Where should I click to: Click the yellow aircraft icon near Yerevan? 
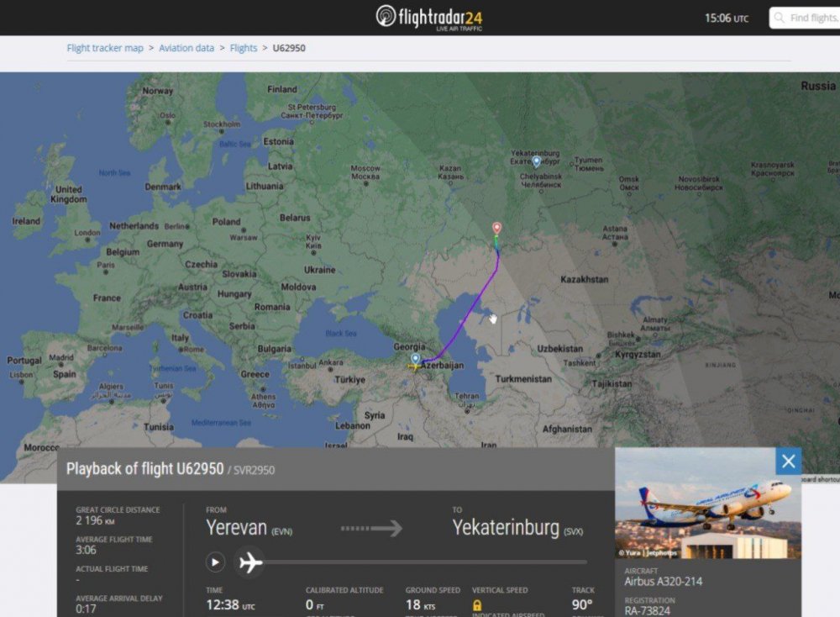tap(413, 367)
